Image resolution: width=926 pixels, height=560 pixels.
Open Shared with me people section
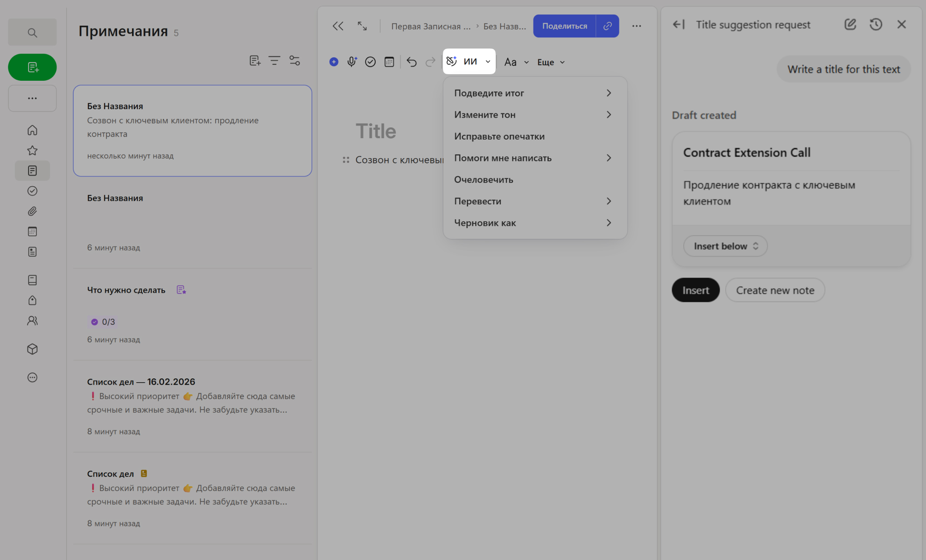pos(32,321)
